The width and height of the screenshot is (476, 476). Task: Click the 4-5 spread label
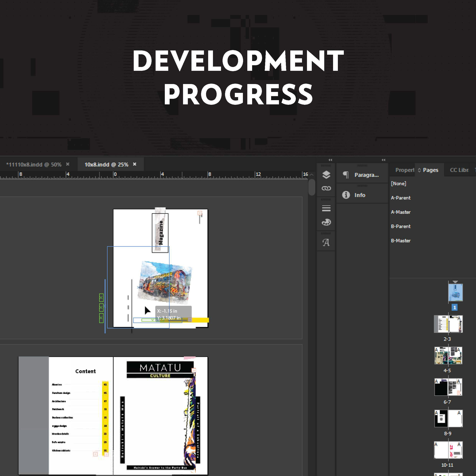[x=447, y=370]
